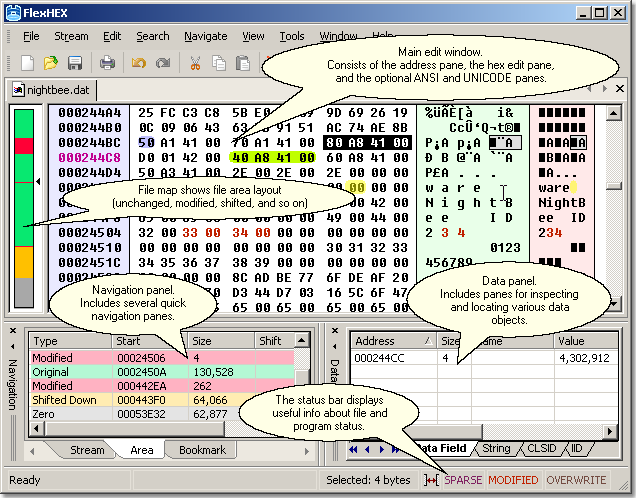Click the Print toolbar icon
636x498 pixels.
(107, 63)
